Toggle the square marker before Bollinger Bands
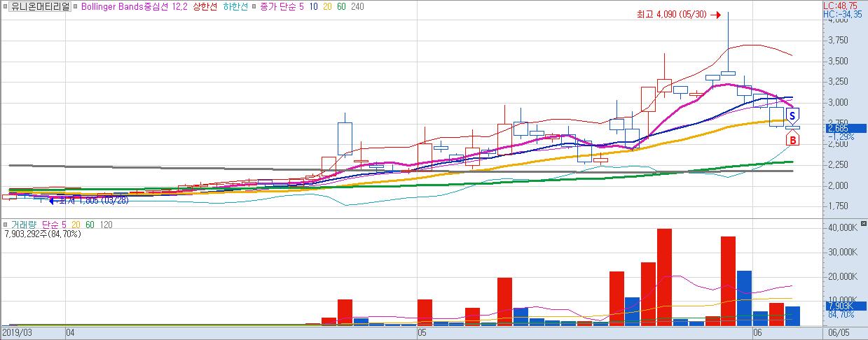The image size is (868, 340). click(76, 7)
